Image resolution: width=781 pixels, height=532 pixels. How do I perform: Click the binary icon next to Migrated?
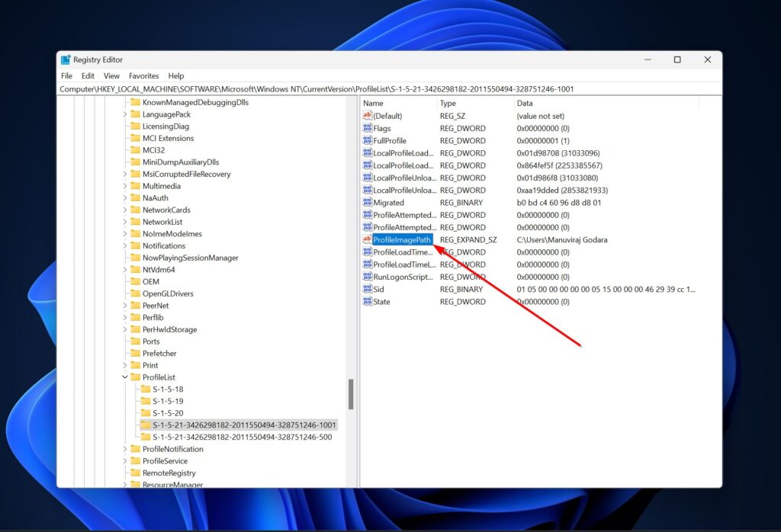tap(368, 202)
